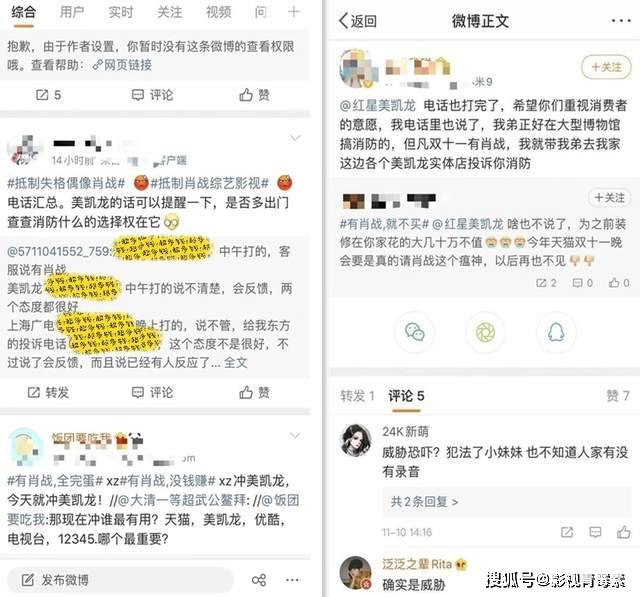Follow the quoted post author via +关注
The width and height of the screenshot is (640, 597).
pyautogui.click(x=609, y=198)
